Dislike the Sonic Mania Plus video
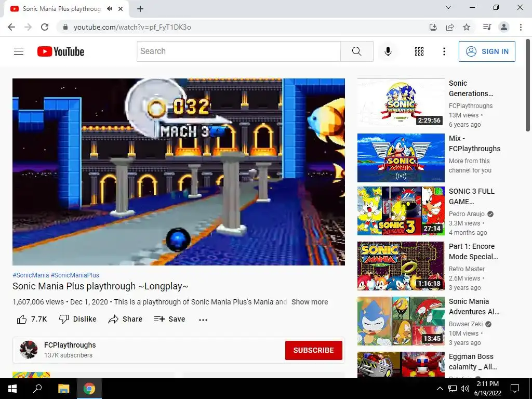532x399 pixels. (x=78, y=319)
